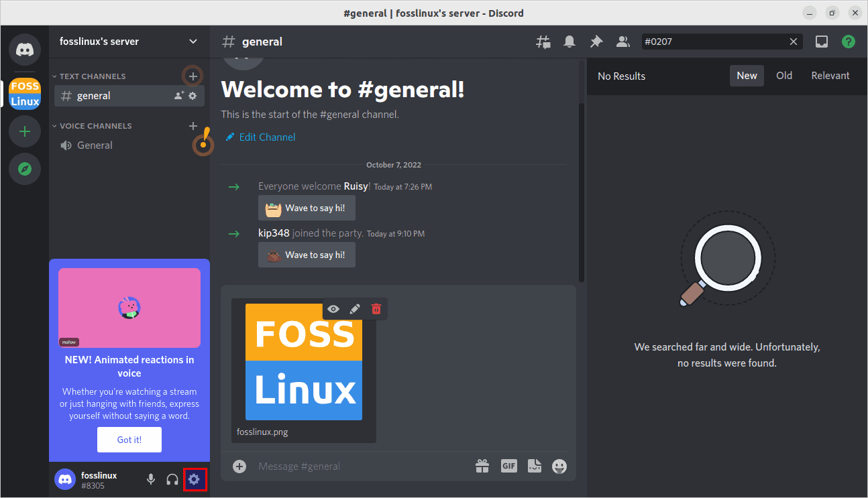The image size is (868, 498).
Task: Switch search results to Old
Action: pyautogui.click(x=784, y=76)
